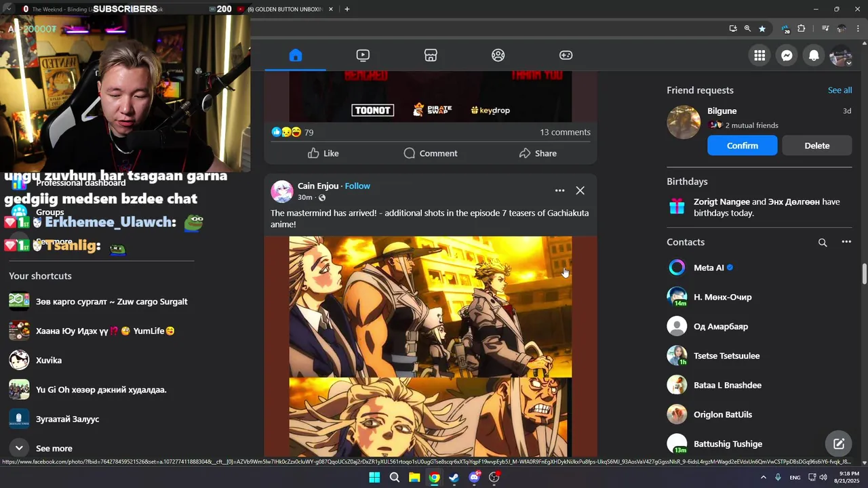Image resolution: width=868 pixels, height=488 pixels.
Task: Open Bilgune's profile picture
Action: (x=684, y=122)
